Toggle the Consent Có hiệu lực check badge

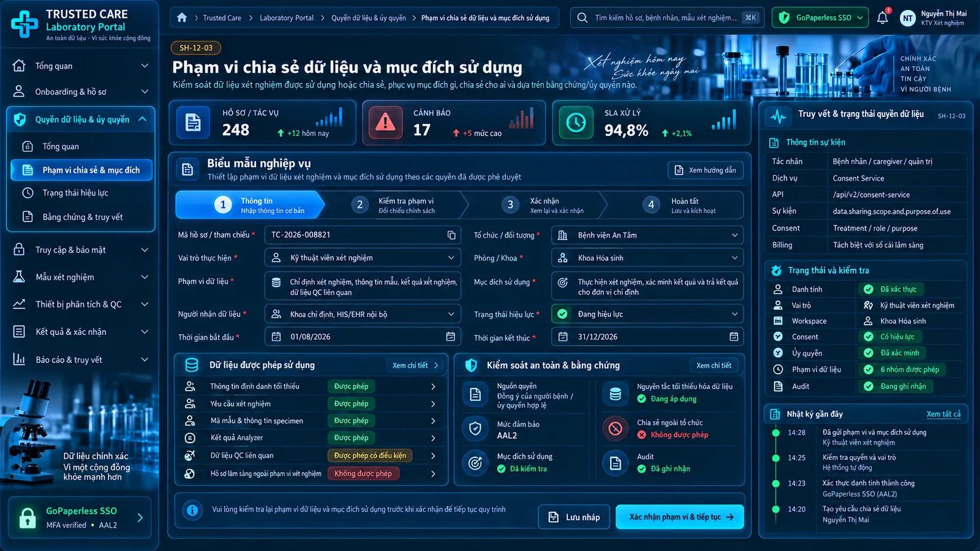click(x=869, y=337)
